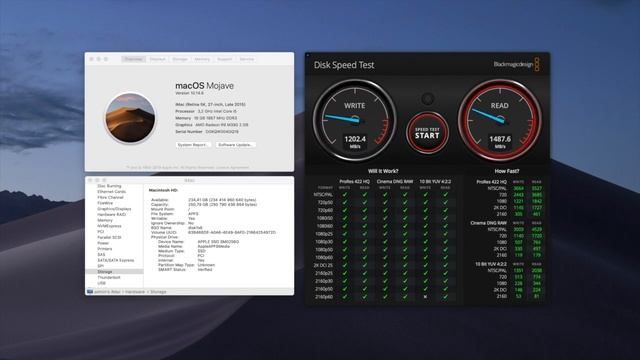Click the Device Name APPLE SSD value
Screen dimensions: 640x360
point(218,242)
